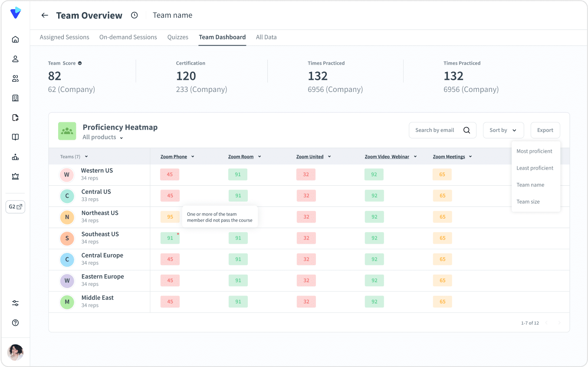Switch to the All Data tab

(x=266, y=37)
